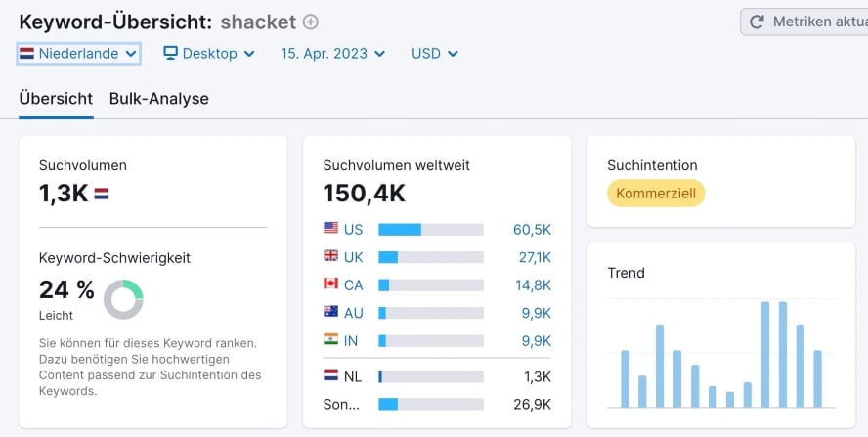
Task: Expand the USD currency dropdown
Action: [434, 53]
